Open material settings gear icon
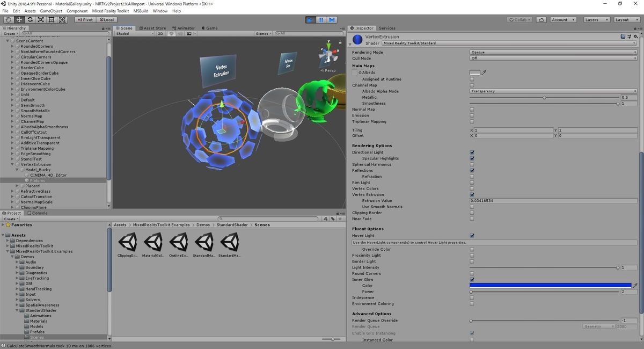The width and height of the screenshot is (644, 349). point(634,37)
